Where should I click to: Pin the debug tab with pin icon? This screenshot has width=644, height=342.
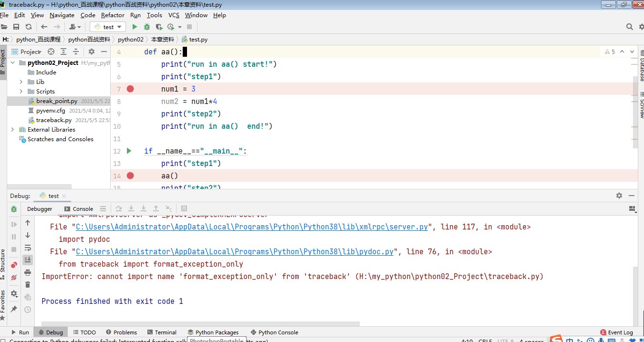pos(14,309)
